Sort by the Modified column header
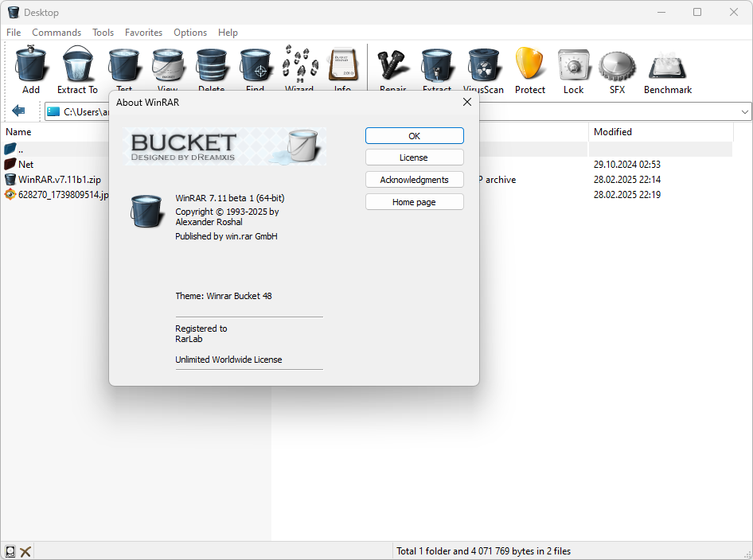The height and width of the screenshot is (560, 753). [612, 131]
